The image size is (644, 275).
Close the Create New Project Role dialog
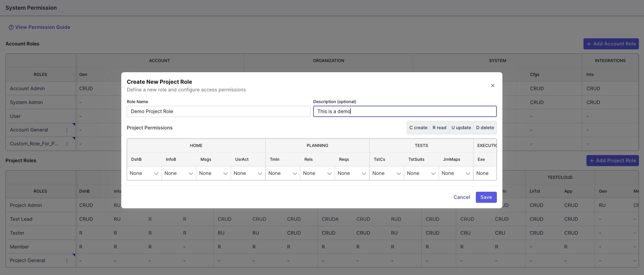click(492, 85)
